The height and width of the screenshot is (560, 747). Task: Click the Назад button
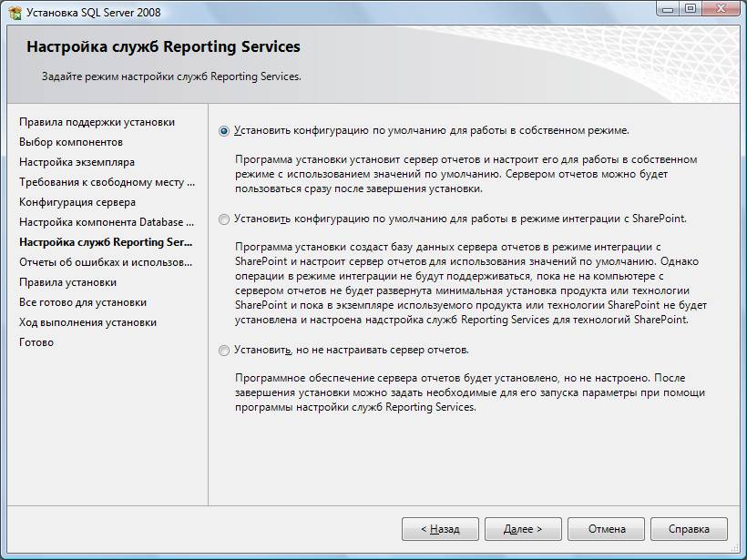point(439,529)
